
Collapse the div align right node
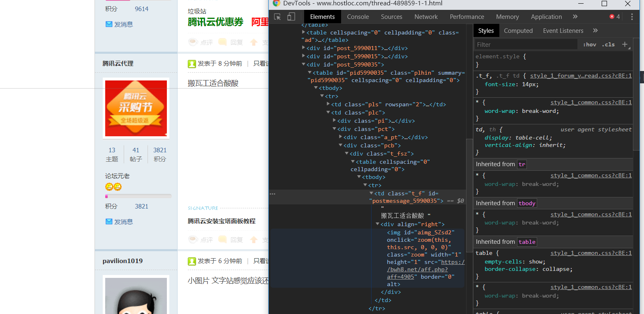(378, 224)
